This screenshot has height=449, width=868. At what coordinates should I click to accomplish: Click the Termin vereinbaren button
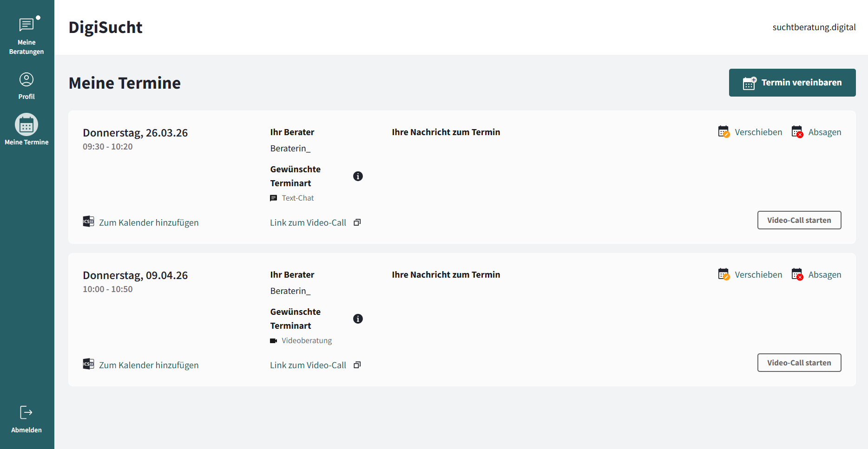[x=792, y=83]
